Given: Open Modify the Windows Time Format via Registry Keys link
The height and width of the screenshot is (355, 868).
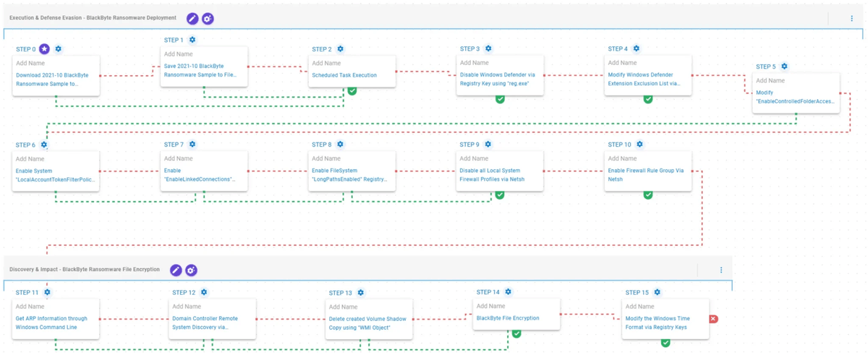Looking at the screenshot, I should tap(656, 322).
